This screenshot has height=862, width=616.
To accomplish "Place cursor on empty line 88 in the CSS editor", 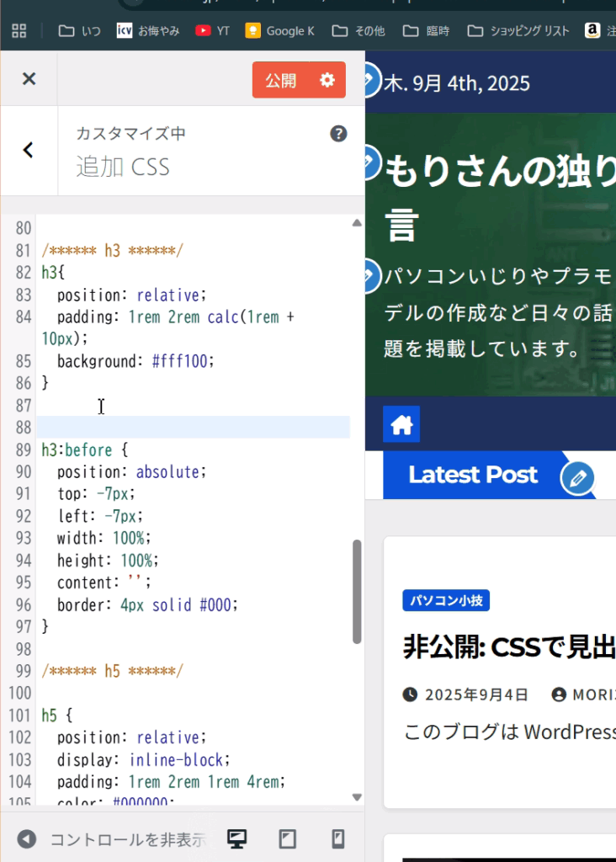I will [x=194, y=428].
